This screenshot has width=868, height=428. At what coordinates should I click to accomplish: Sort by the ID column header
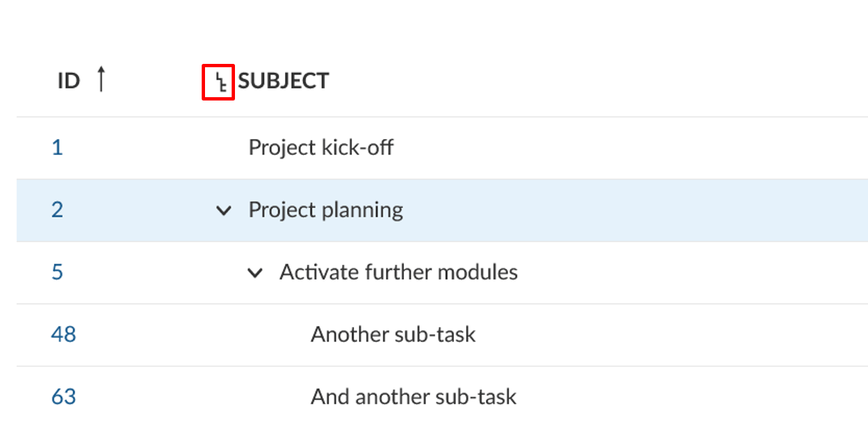coord(69,81)
